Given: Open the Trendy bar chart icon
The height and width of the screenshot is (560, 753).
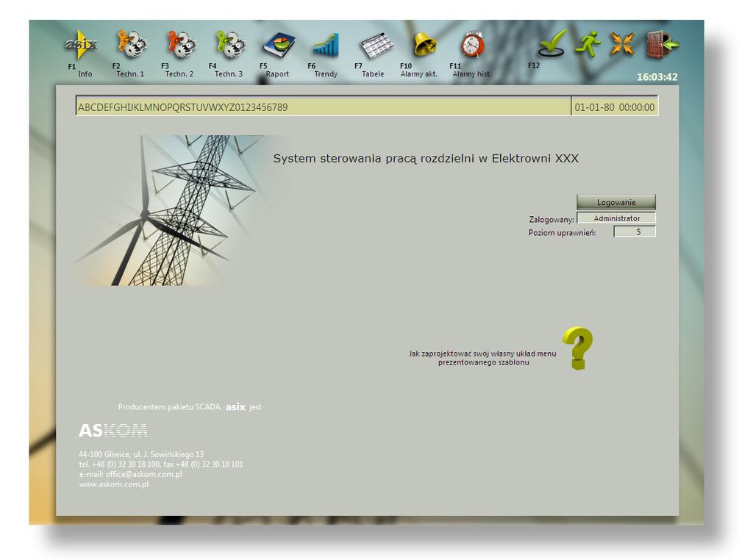Looking at the screenshot, I should click(327, 45).
